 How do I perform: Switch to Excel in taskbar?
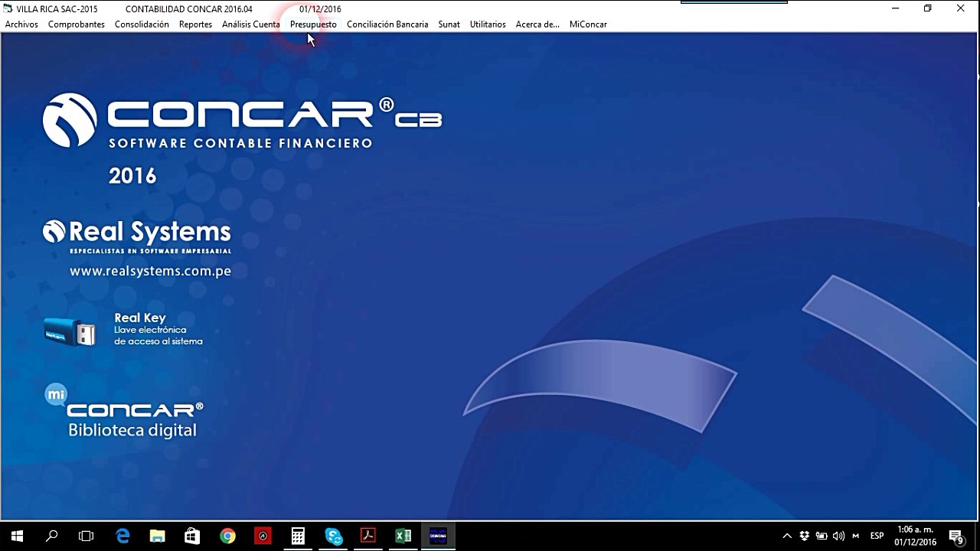point(403,536)
